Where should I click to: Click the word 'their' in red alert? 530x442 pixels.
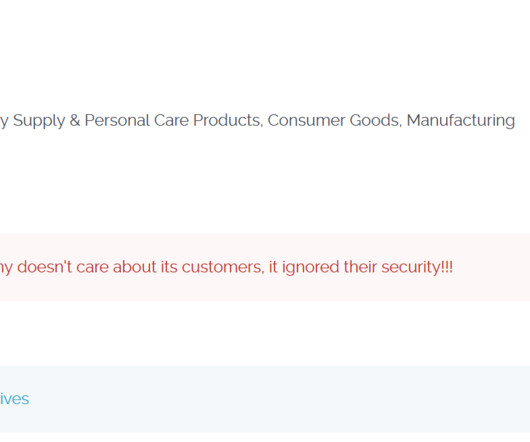click(360, 267)
